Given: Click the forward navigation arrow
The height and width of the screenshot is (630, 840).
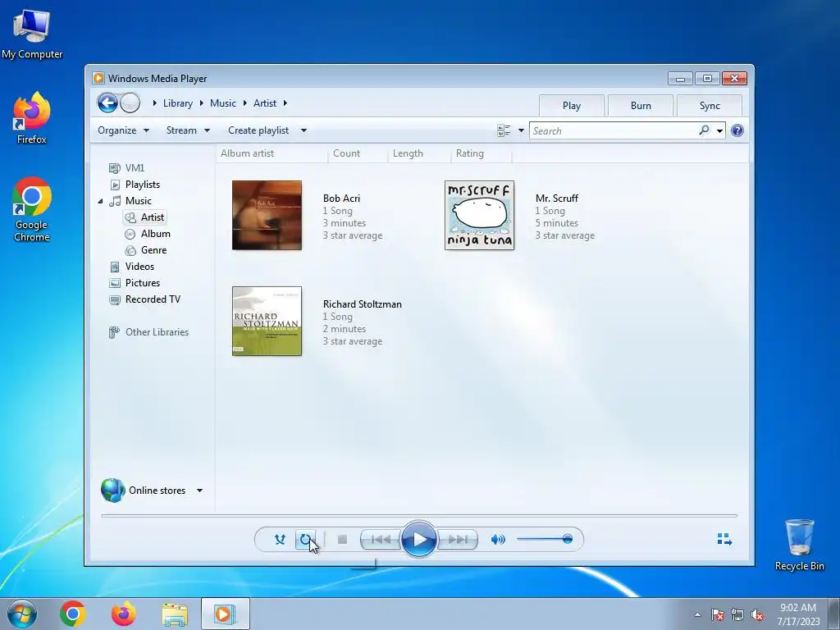Looking at the screenshot, I should (x=130, y=103).
